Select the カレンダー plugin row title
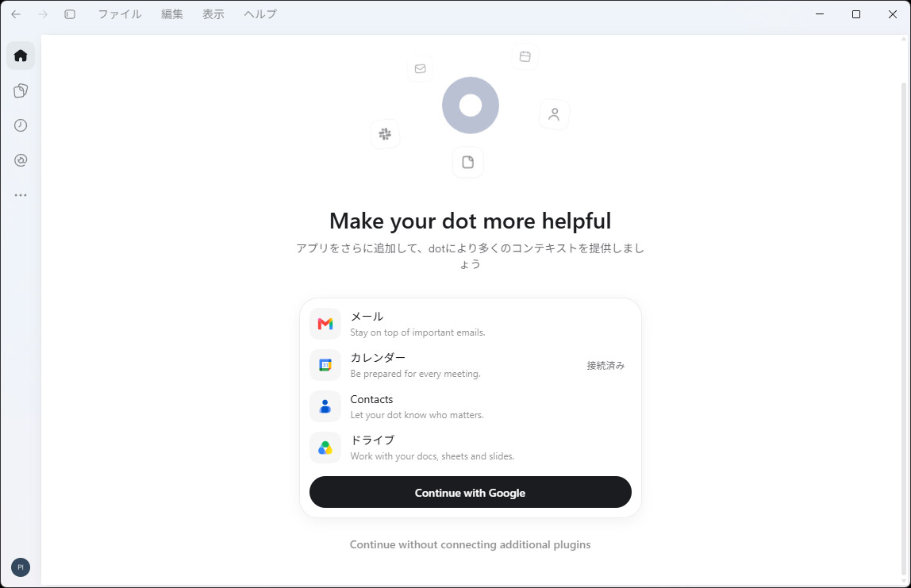 coord(378,358)
